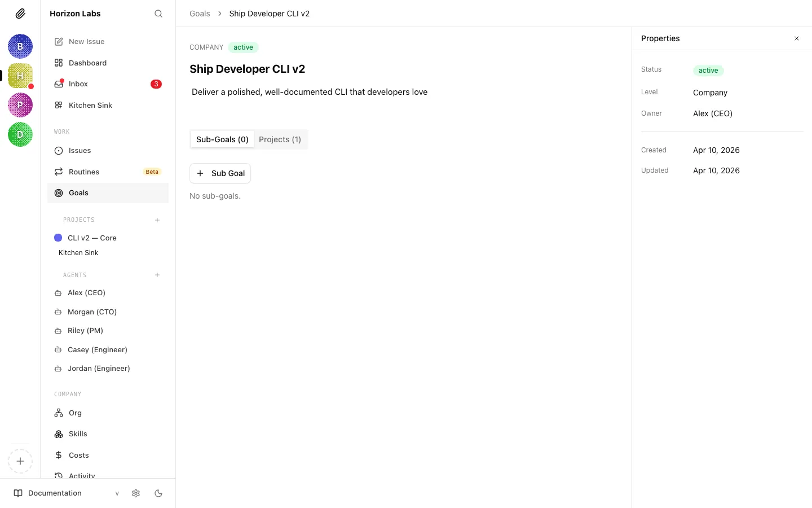Open agent Alex (CEO)

tap(108, 293)
